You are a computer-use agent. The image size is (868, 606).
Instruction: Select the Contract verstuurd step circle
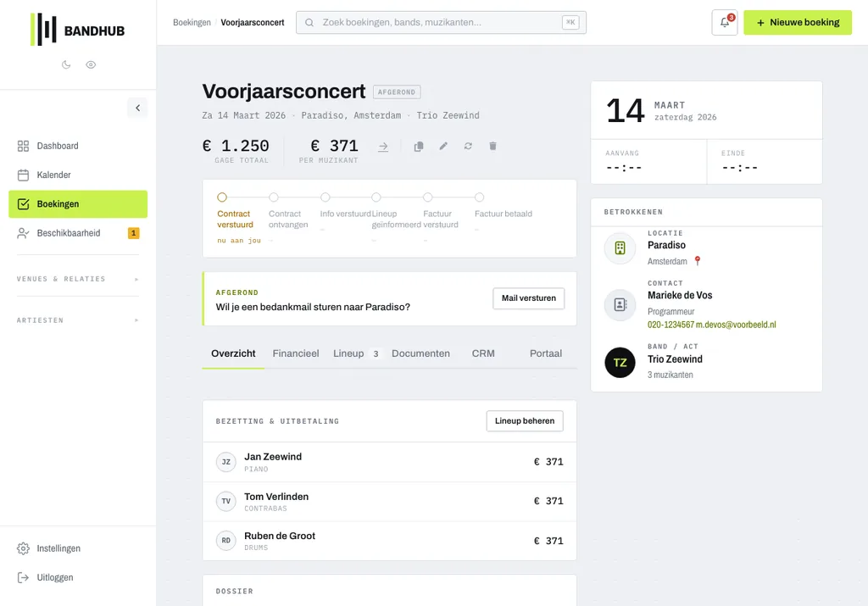pyautogui.click(x=222, y=197)
